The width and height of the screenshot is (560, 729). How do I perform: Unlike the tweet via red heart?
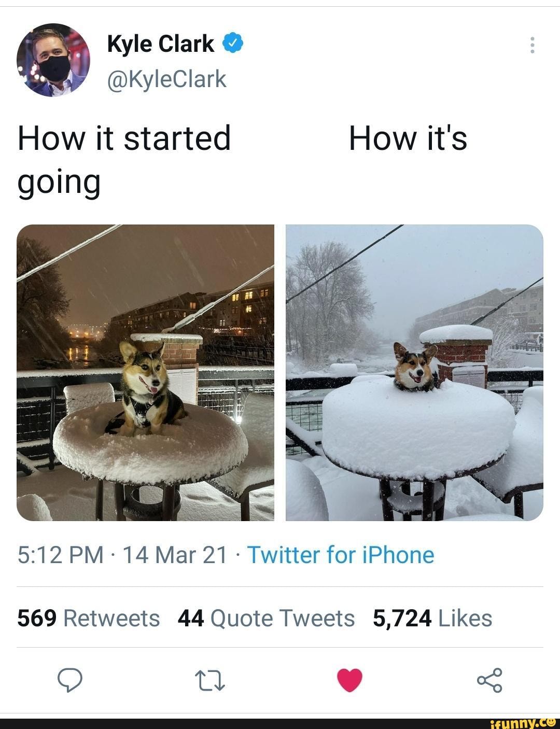(349, 681)
